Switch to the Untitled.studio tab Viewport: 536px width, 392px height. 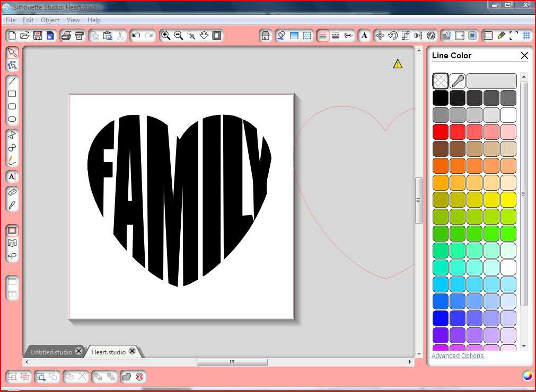point(51,351)
